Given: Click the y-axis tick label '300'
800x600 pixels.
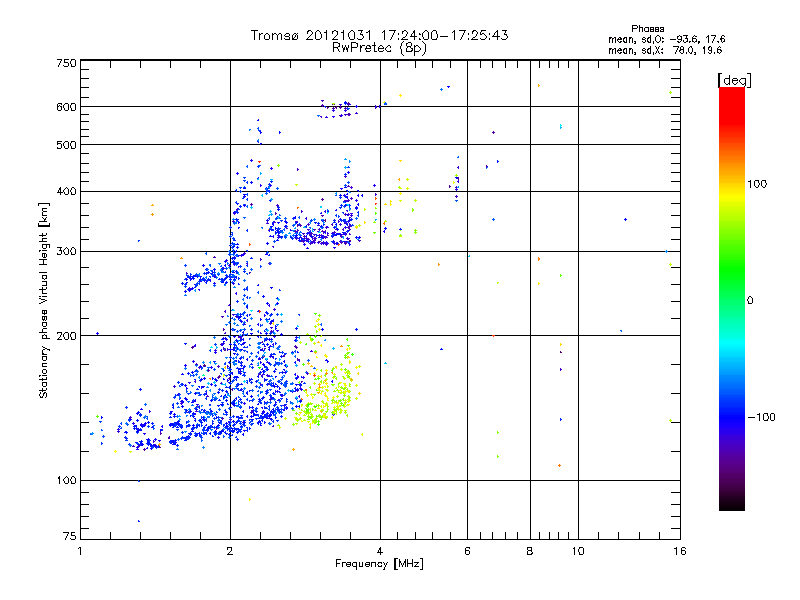Looking at the screenshot, I should click(x=66, y=251).
